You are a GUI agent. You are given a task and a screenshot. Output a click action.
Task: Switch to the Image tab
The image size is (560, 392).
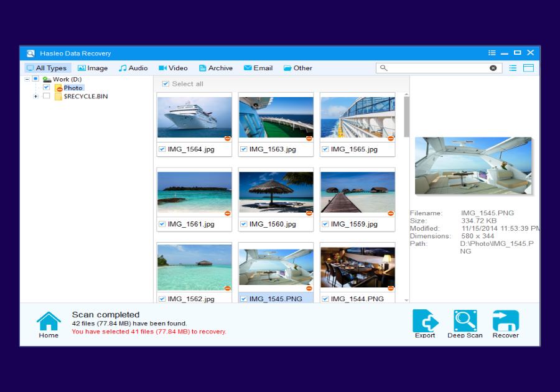tap(93, 68)
